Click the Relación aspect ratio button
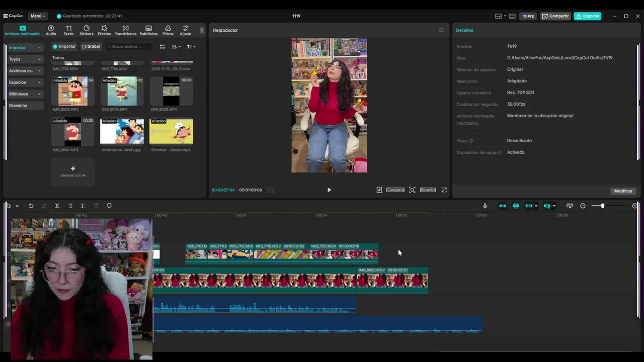Image resolution: width=644 pixels, height=362 pixels. coord(428,190)
